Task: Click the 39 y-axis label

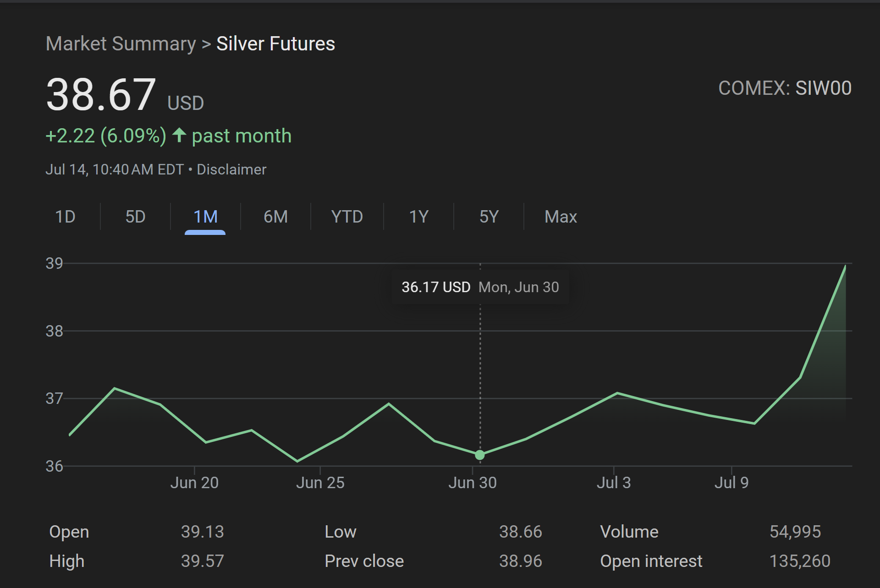Action: [54, 263]
